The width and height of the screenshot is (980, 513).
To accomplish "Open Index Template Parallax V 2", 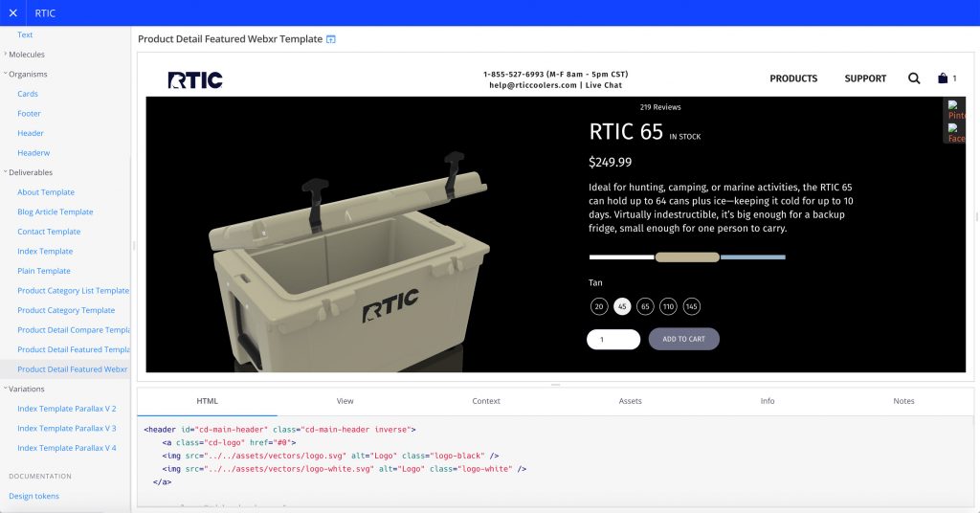I will (67, 409).
